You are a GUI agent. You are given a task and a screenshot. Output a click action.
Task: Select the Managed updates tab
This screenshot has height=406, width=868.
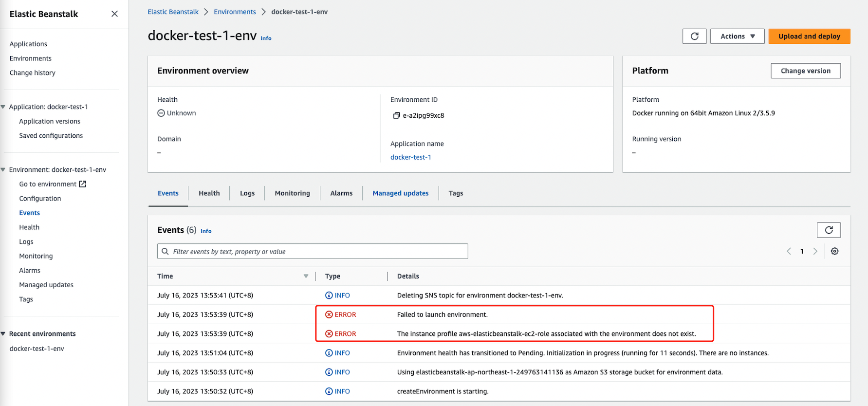coord(400,193)
